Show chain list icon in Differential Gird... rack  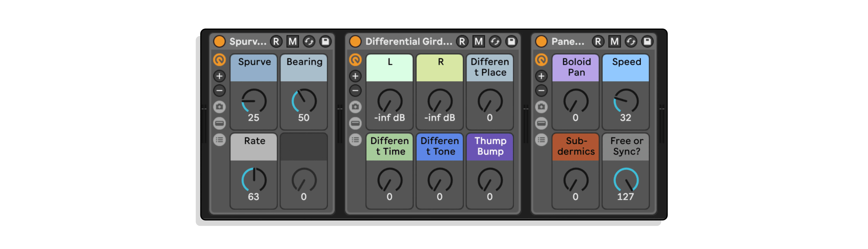point(355,123)
